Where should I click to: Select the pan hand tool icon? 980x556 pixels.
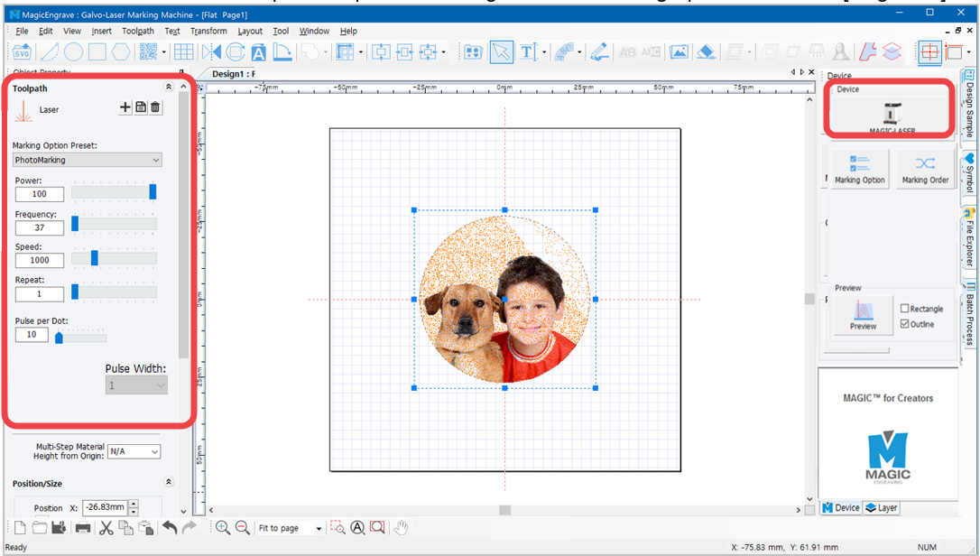tap(401, 528)
